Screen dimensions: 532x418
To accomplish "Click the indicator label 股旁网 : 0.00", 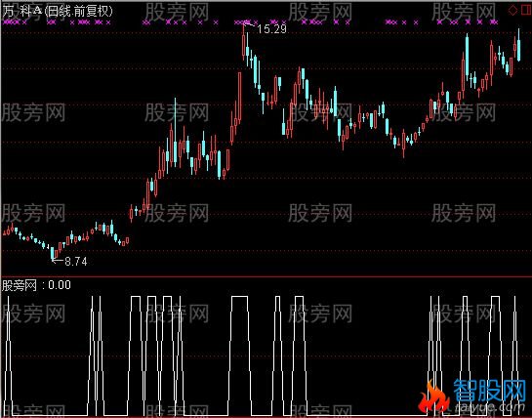I will [x=36, y=285].
